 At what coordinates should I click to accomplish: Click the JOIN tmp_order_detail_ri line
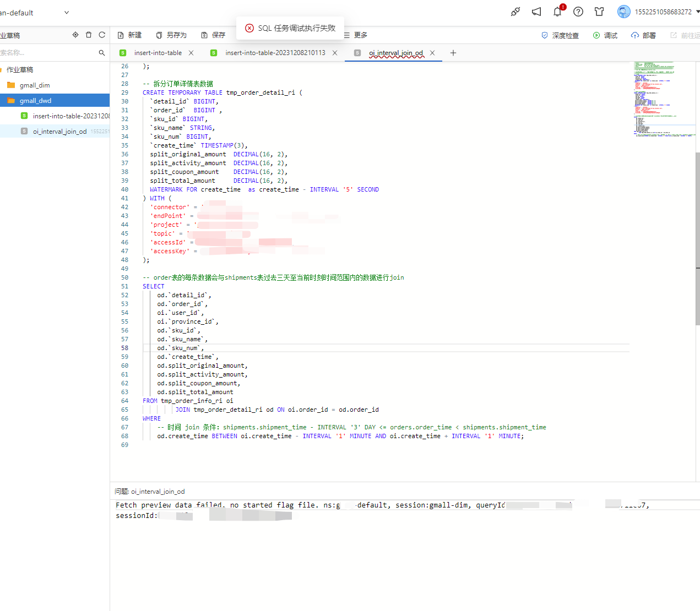(277, 410)
